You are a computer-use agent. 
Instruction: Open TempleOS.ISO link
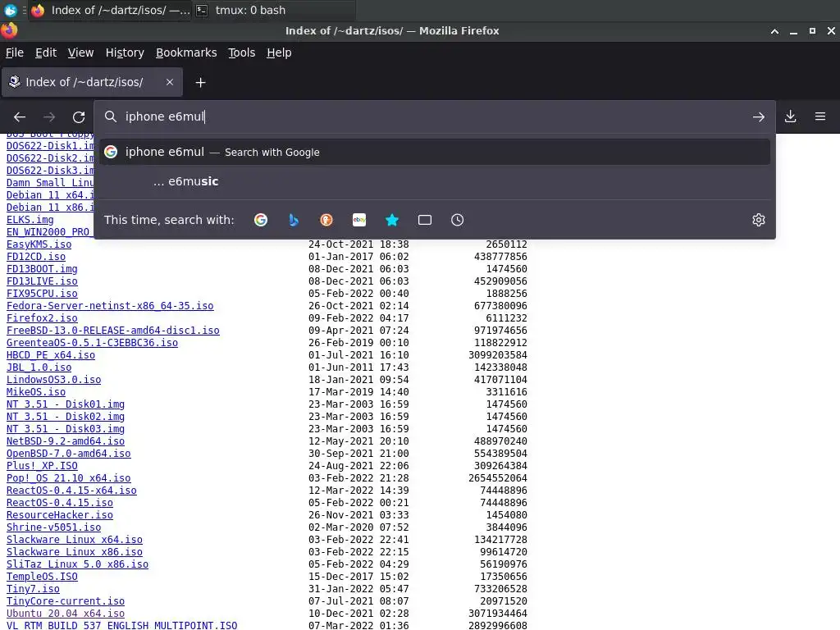[x=42, y=577]
